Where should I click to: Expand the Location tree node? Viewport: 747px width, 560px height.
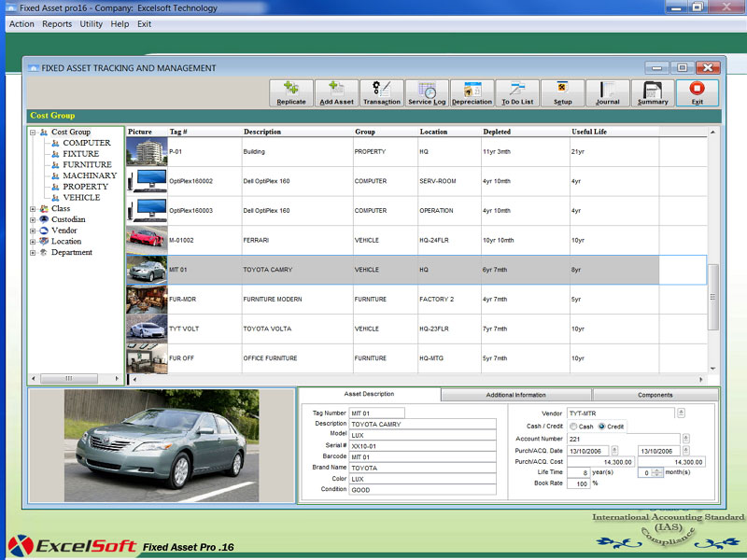click(x=33, y=242)
